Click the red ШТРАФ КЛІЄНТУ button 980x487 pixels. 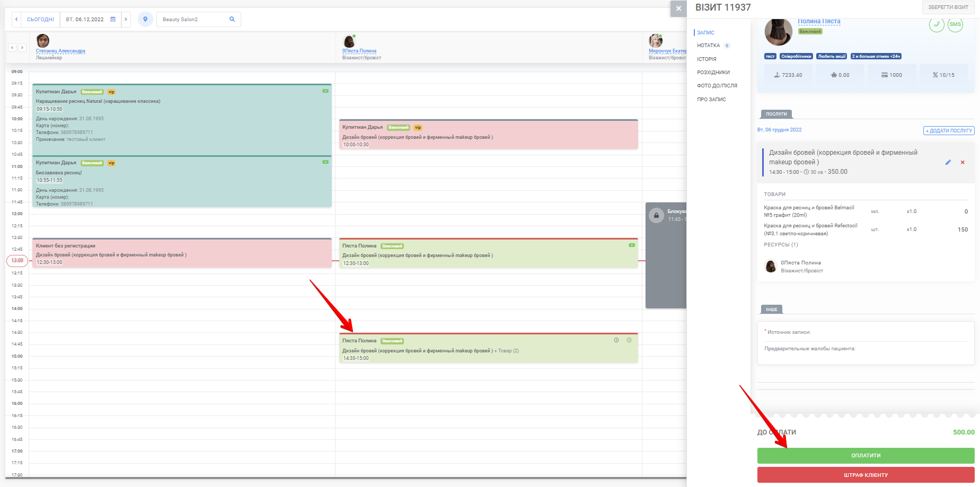point(866,475)
